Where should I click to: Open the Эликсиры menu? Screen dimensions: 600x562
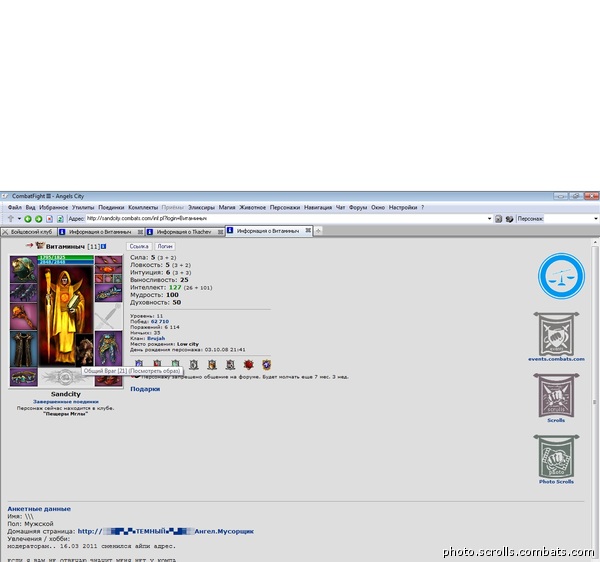pos(201,207)
